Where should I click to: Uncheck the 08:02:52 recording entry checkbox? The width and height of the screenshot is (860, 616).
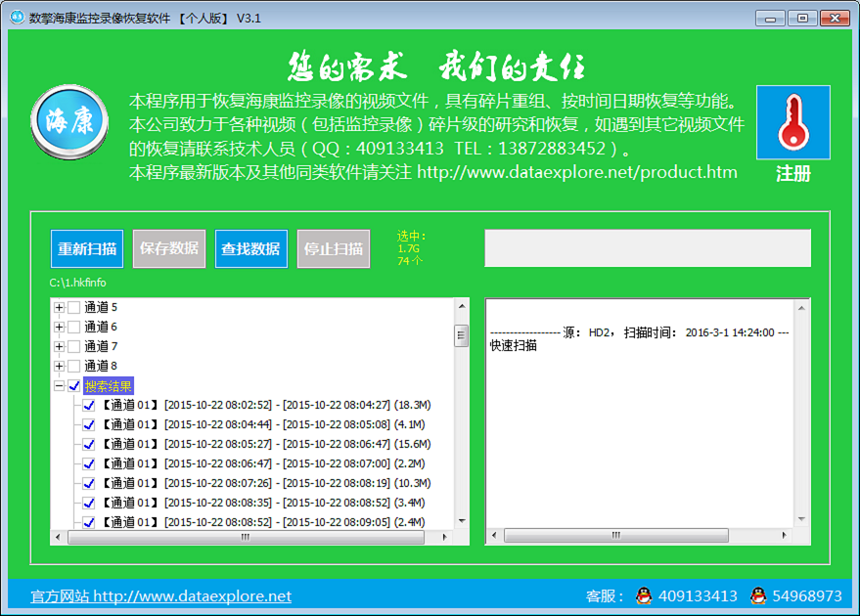89,406
